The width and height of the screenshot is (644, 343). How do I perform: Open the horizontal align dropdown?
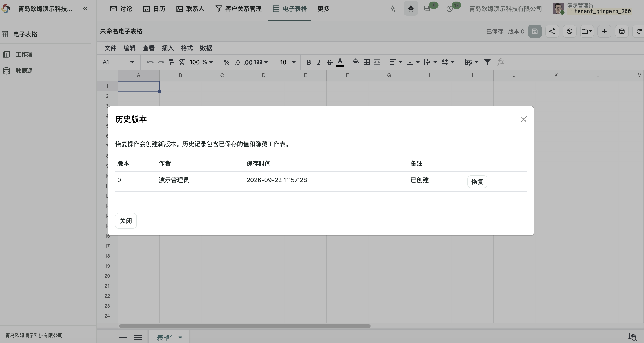pyautogui.click(x=395, y=62)
